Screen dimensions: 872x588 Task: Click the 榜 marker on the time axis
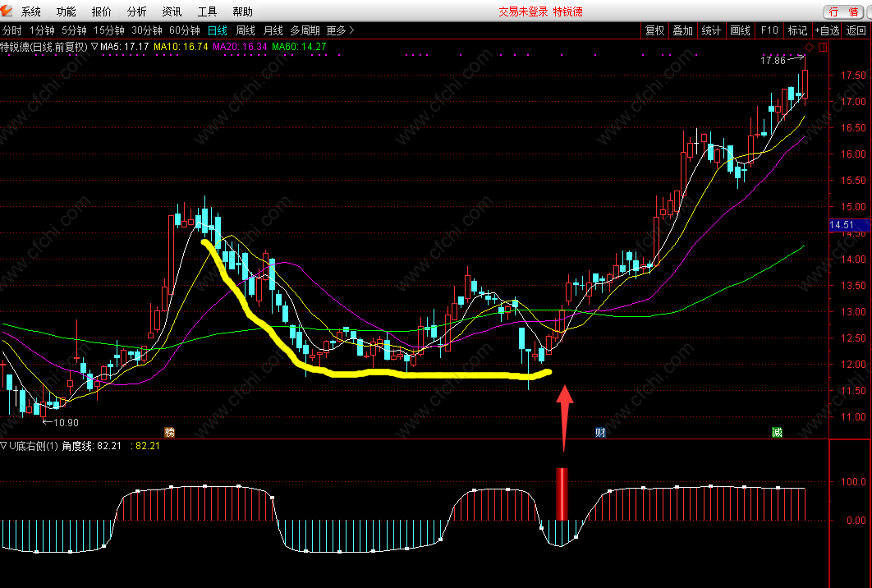[169, 432]
